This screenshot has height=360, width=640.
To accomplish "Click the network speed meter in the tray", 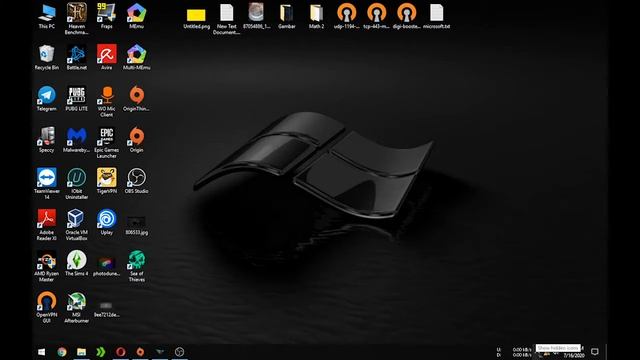I will (x=514, y=352).
